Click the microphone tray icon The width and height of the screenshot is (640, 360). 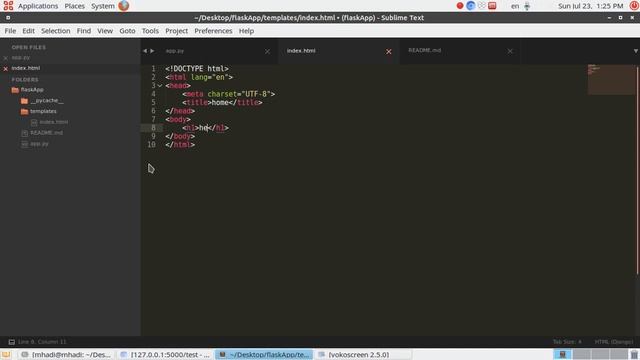coord(527,6)
